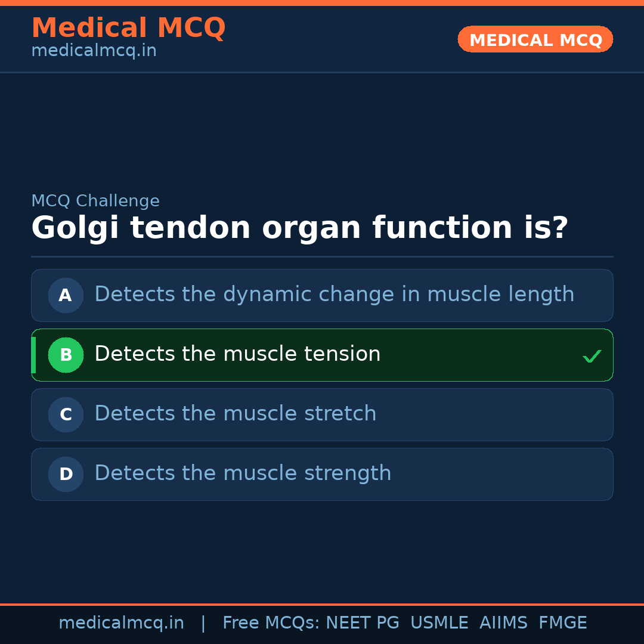Select the circular B option badge

coord(66,355)
